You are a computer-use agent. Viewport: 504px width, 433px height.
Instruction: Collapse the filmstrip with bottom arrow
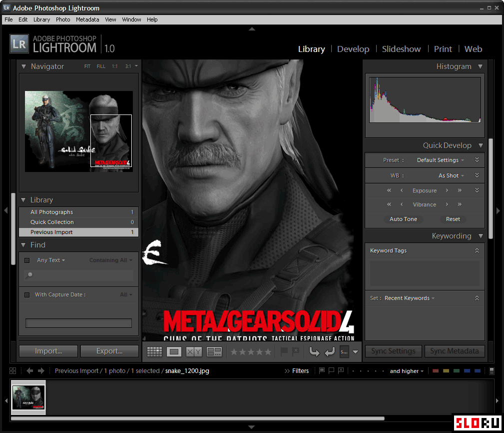click(x=252, y=427)
